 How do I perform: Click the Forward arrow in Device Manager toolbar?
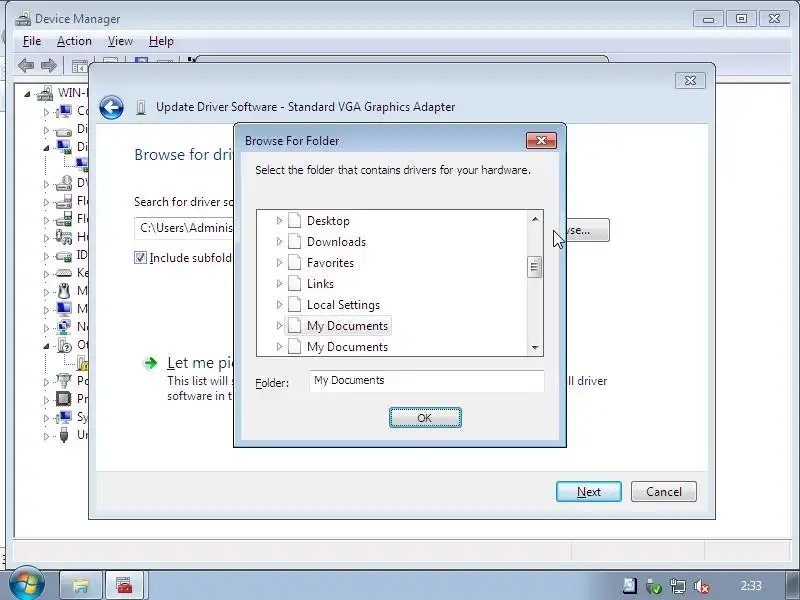49,65
